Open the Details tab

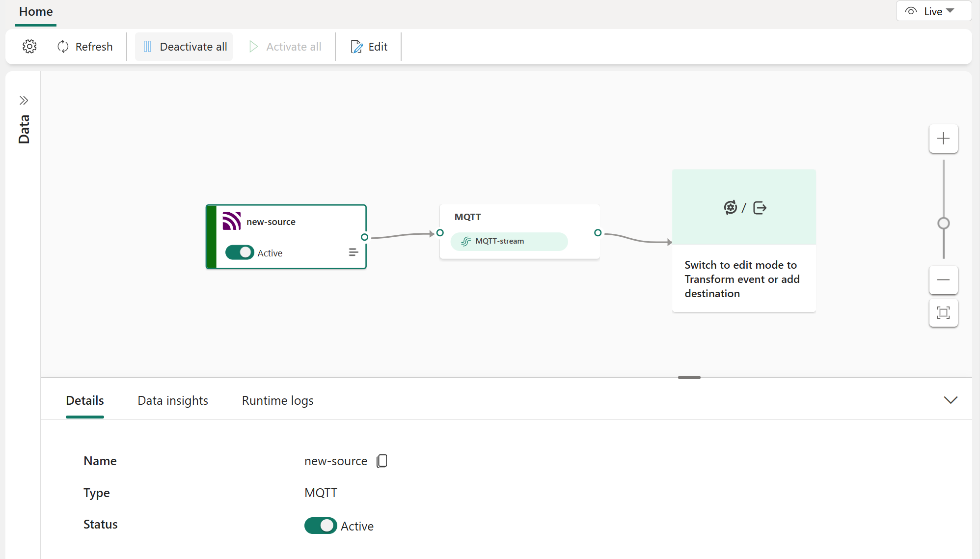[85, 401]
